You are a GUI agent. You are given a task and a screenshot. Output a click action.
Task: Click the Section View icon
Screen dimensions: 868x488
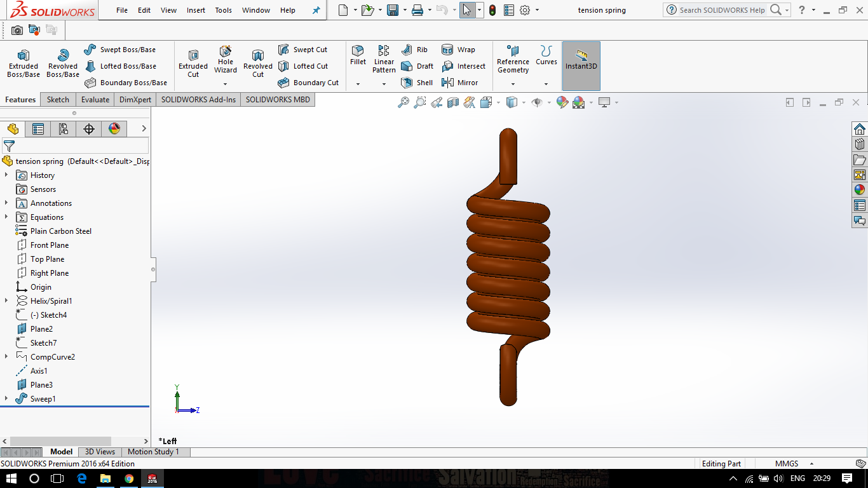click(453, 102)
